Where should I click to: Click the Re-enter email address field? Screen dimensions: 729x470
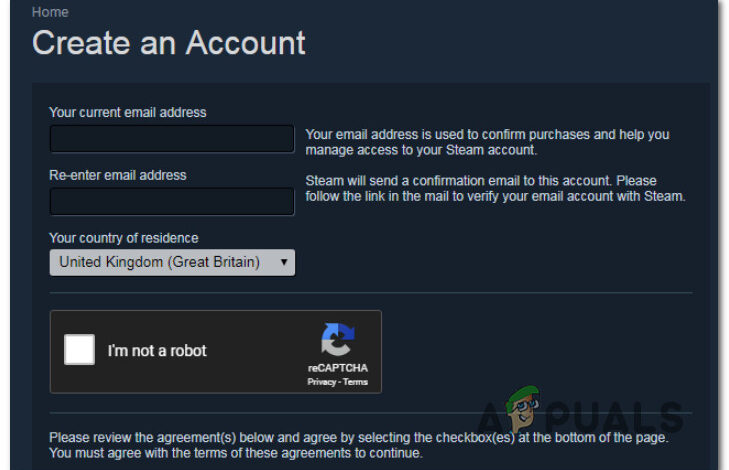pyautogui.click(x=172, y=201)
